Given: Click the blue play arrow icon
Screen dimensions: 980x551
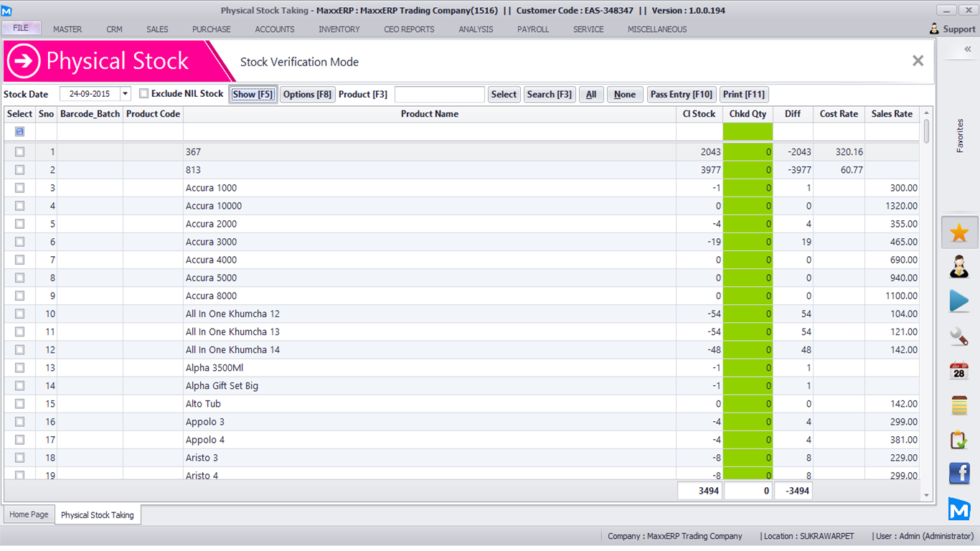Looking at the screenshot, I should pos(959,301).
